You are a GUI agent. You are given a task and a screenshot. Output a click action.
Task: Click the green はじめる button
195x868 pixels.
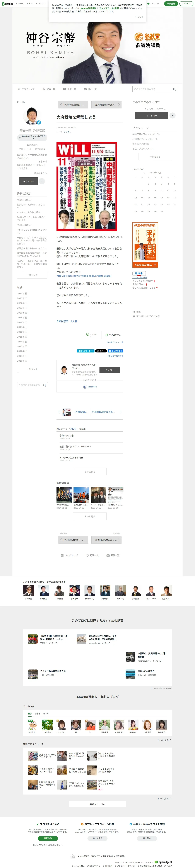click(x=48, y=838)
